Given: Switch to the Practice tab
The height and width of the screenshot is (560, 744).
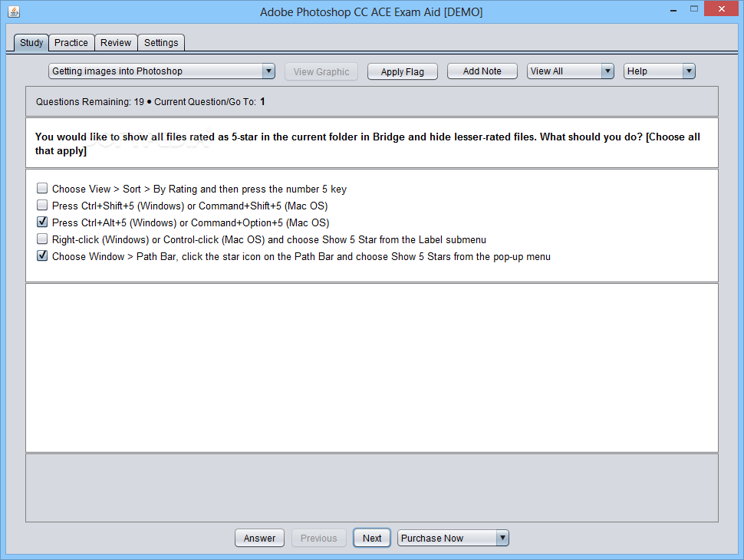Looking at the screenshot, I should coord(71,43).
